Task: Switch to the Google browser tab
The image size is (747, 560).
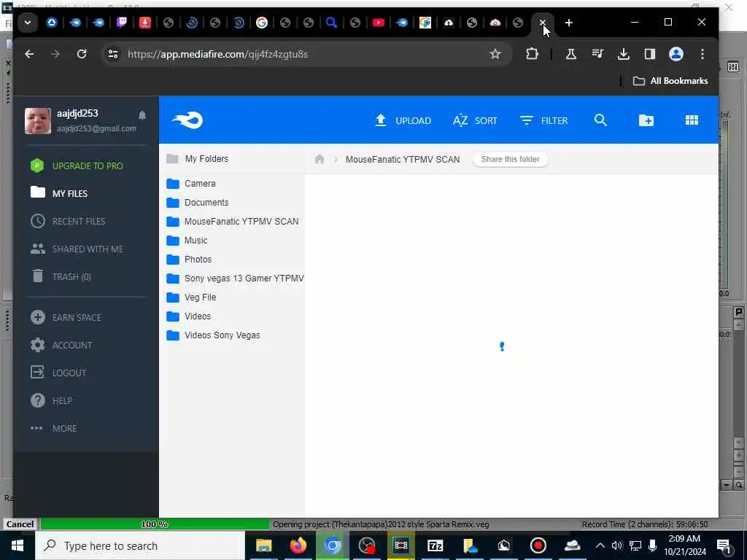Action: point(262,23)
